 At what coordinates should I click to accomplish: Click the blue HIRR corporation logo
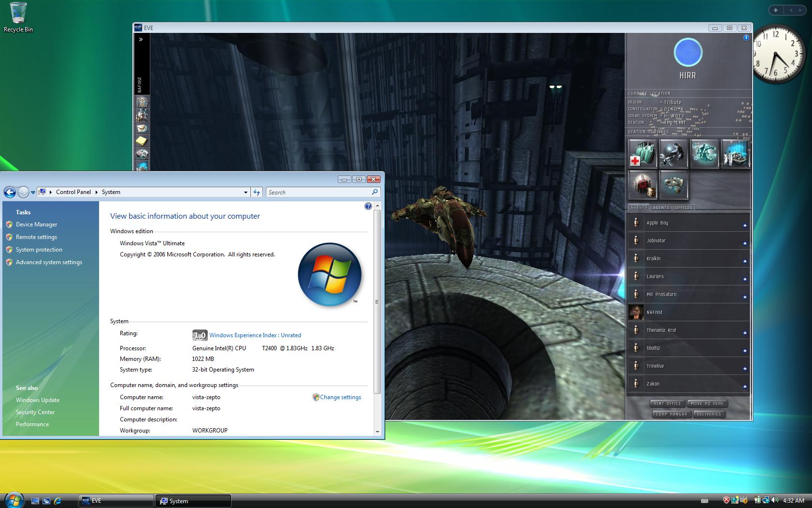(x=688, y=53)
